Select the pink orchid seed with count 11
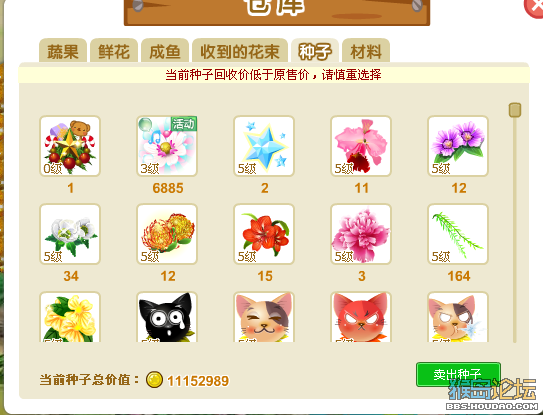 pyautogui.click(x=361, y=146)
